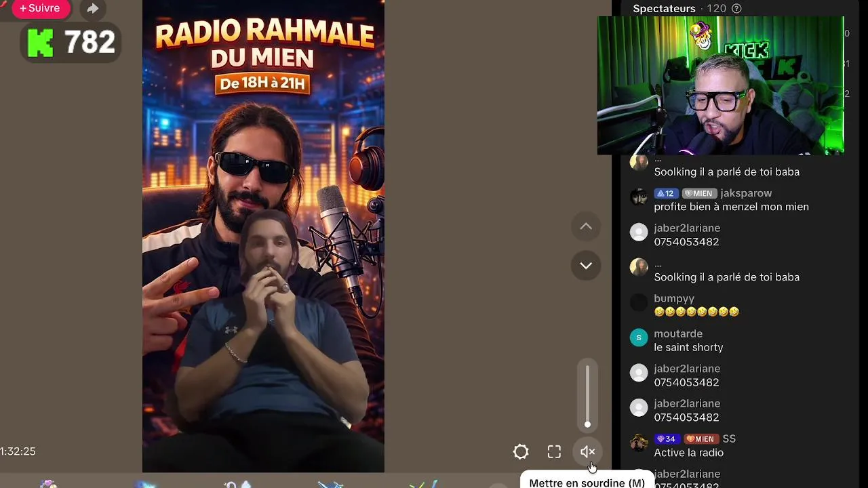Click the Spectateurs header label
Image resolution: width=868 pixels, height=488 pixels.
point(664,8)
